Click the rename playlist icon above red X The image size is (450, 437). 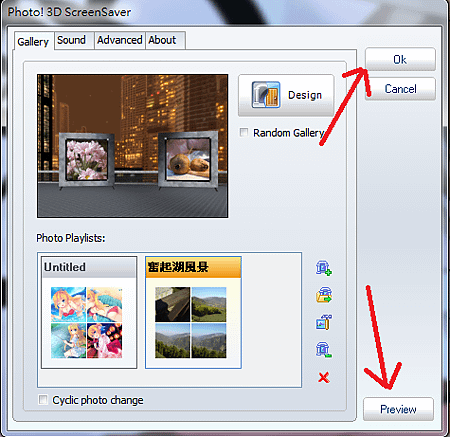click(x=323, y=350)
